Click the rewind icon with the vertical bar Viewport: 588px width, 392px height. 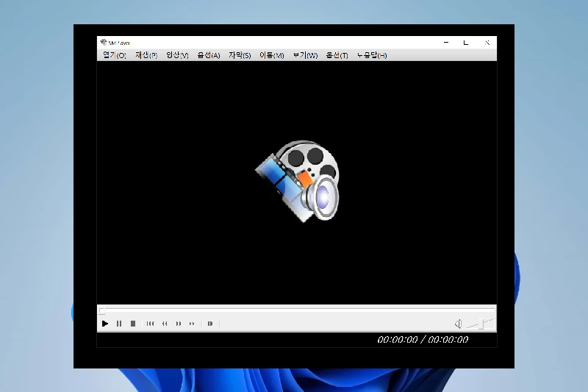click(x=151, y=324)
